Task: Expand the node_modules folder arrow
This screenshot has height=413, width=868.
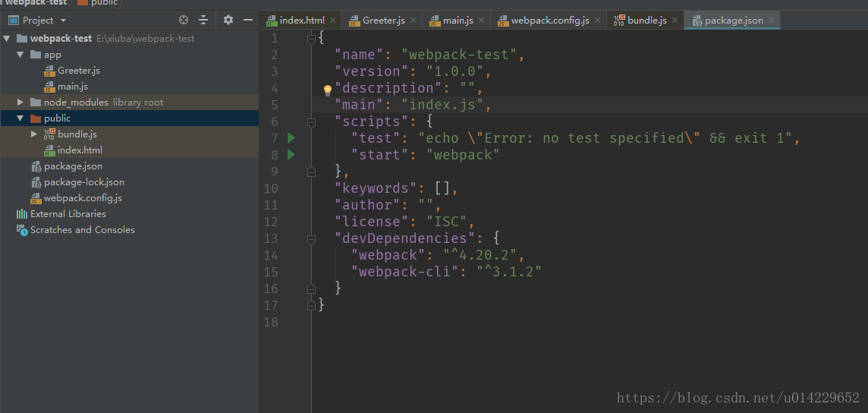Action: coord(20,102)
